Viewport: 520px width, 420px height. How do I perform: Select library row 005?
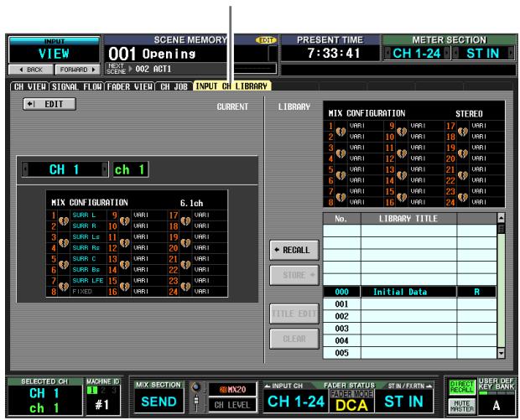click(409, 353)
